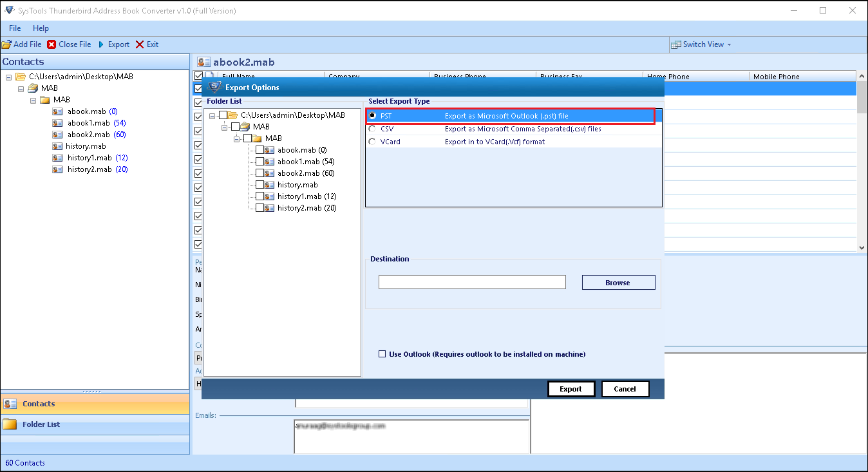Viewport: 868px width, 472px height.
Task: Select the CSV export radio button
Action: tap(372, 129)
